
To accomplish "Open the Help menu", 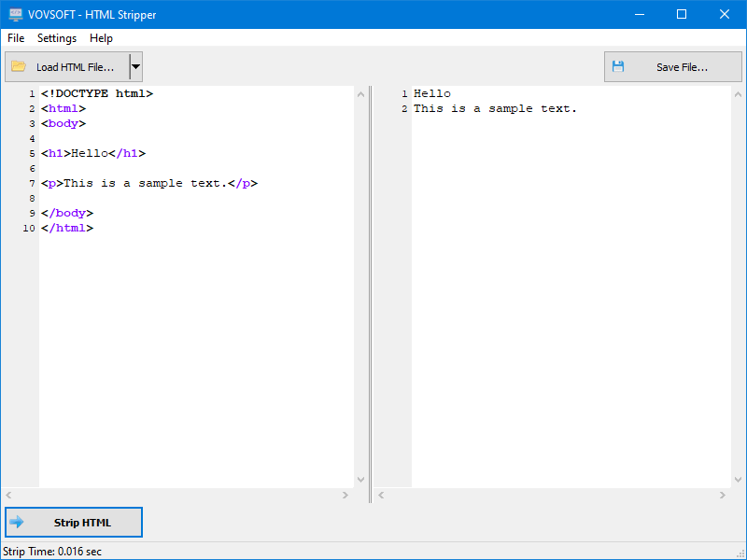I will tap(101, 38).
